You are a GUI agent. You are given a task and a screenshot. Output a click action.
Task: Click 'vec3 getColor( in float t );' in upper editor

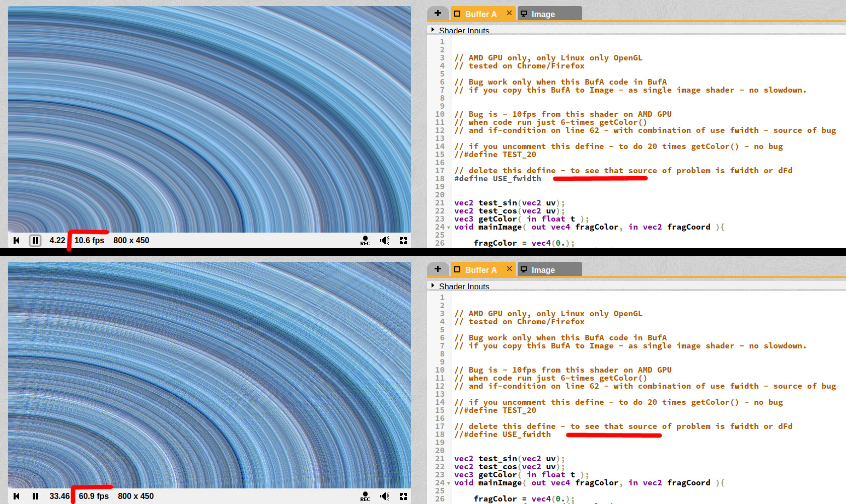click(522, 219)
